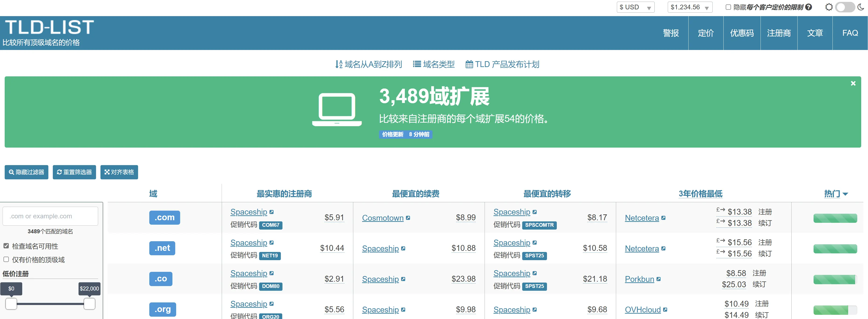Sort by 热门 column dropdown
The image size is (868, 319).
click(x=836, y=194)
